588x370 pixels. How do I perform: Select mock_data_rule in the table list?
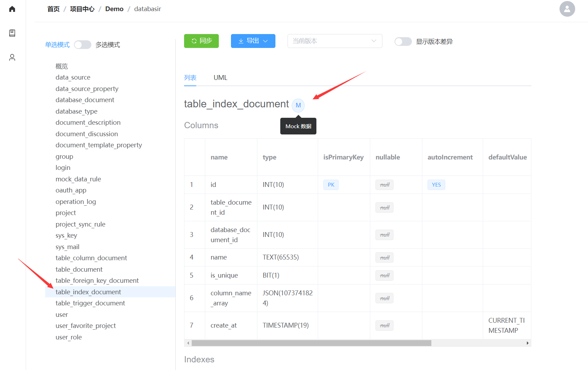pos(78,179)
